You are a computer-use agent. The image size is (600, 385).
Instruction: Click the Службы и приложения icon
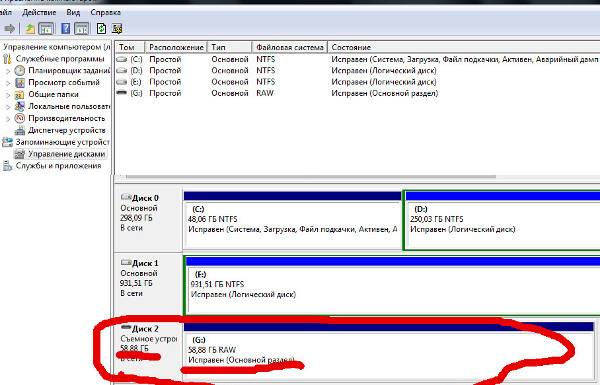point(7,166)
